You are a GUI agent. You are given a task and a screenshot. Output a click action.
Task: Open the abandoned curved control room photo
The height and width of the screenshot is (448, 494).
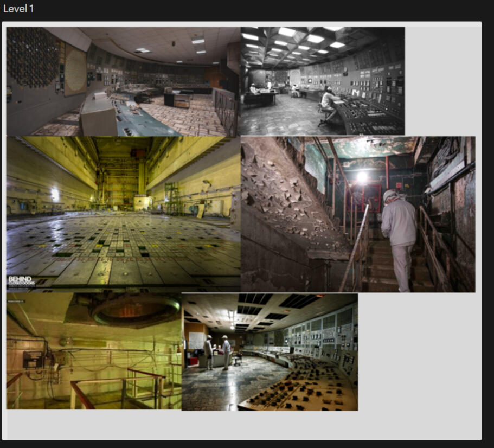tap(123, 81)
